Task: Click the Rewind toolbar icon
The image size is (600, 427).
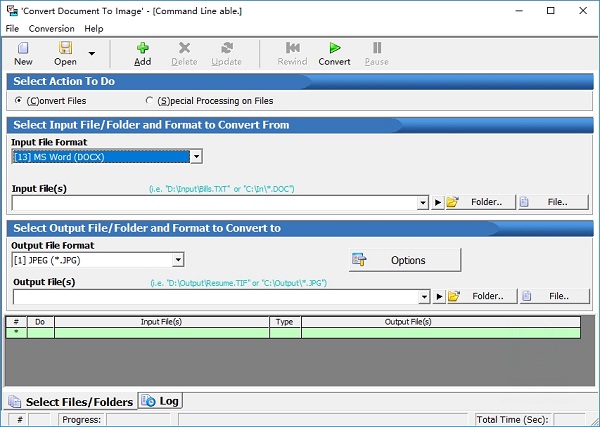Action: pyautogui.click(x=292, y=48)
